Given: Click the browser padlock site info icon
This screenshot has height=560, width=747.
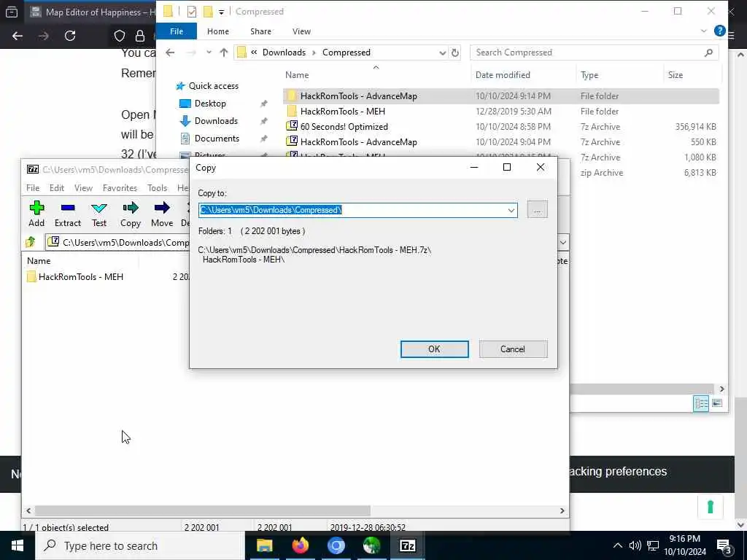Looking at the screenshot, I should 140,36.
